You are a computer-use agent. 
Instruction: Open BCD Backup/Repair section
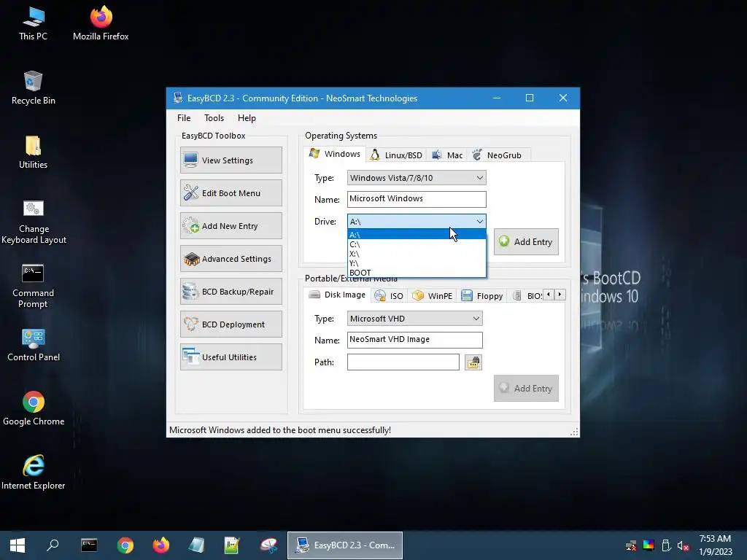(231, 292)
